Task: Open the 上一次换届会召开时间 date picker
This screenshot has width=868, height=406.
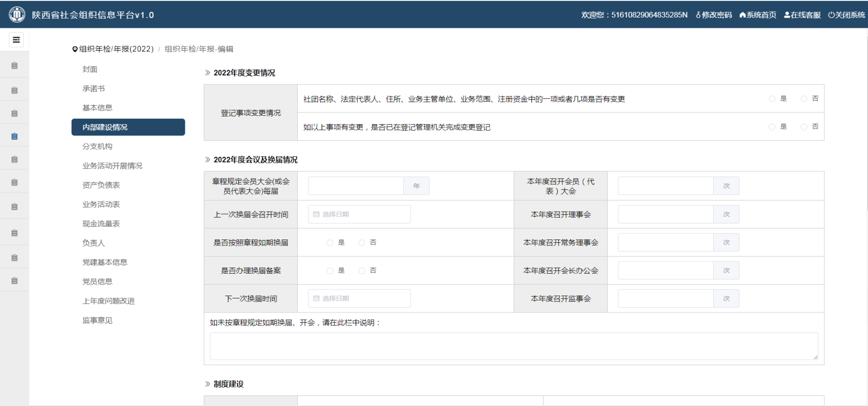Action: tap(359, 214)
